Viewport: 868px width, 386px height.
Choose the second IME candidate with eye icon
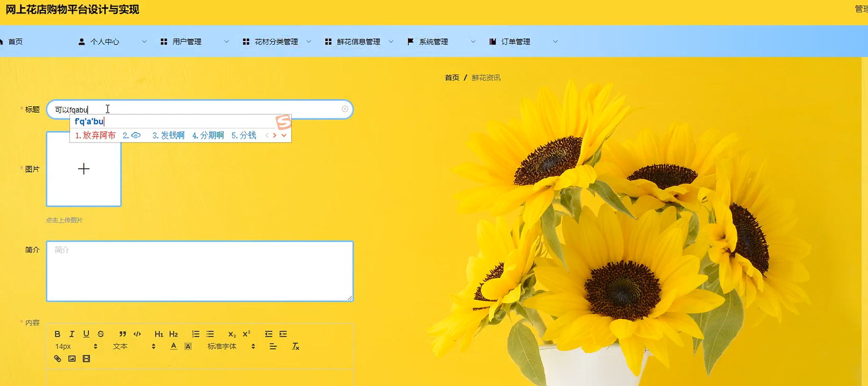tap(132, 135)
